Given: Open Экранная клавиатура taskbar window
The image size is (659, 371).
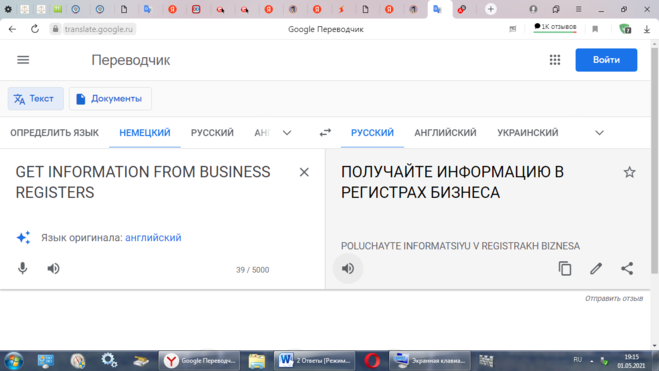Looking at the screenshot, I should (430, 360).
